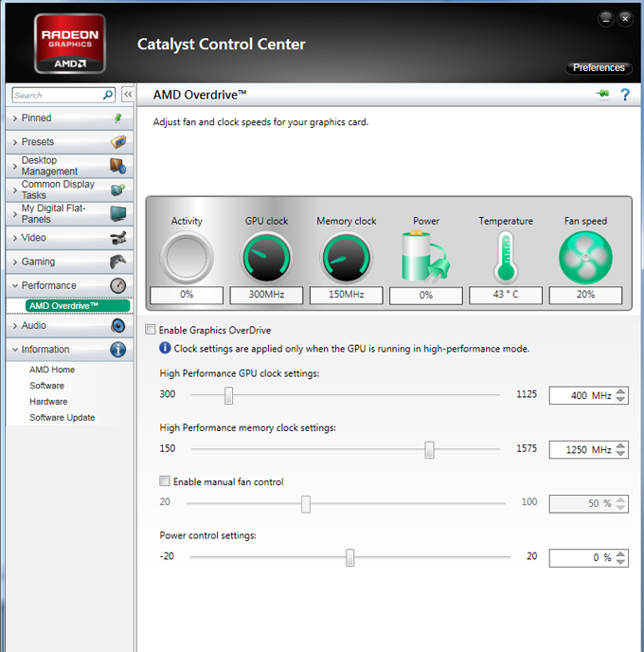Close the Catalyst Control Center window
This screenshot has width=644, height=652.
625,19
